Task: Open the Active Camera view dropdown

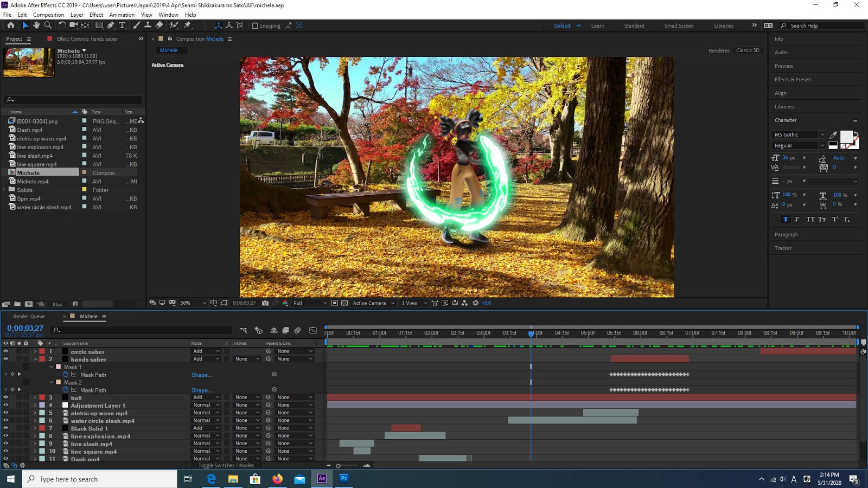Action: (x=374, y=303)
